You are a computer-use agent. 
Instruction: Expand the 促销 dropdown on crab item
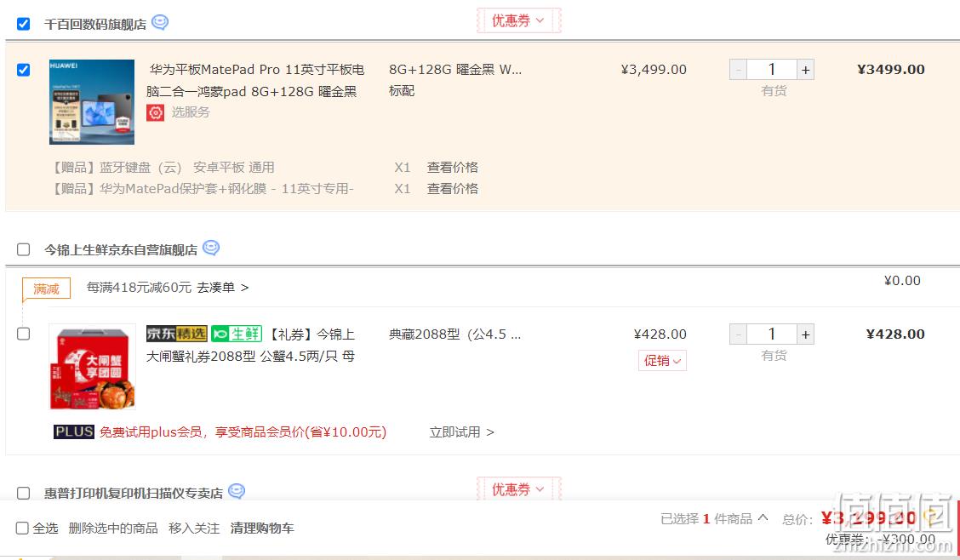pos(662,361)
